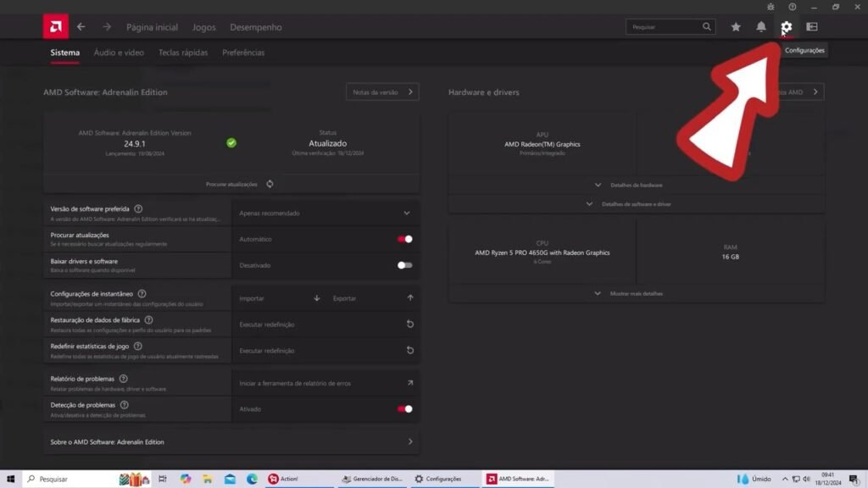The width and height of the screenshot is (868, 488).
Task: Click the 16 GB RAM value
Action: tap(730, 257)
